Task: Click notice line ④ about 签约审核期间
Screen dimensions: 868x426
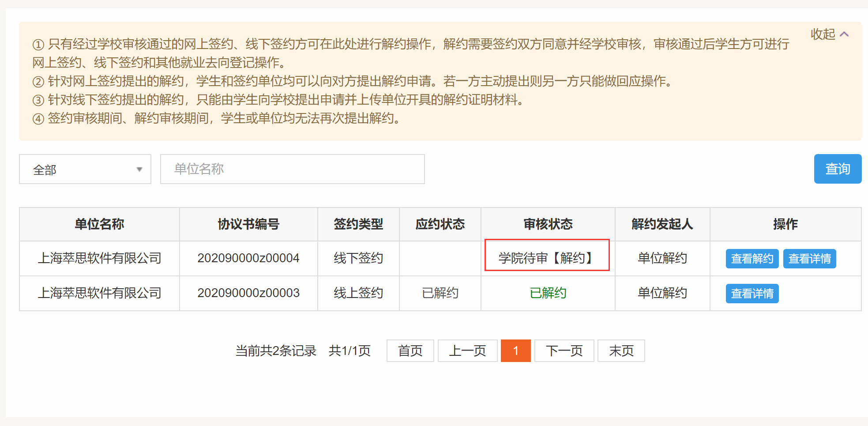Action: tap(216, 118)
